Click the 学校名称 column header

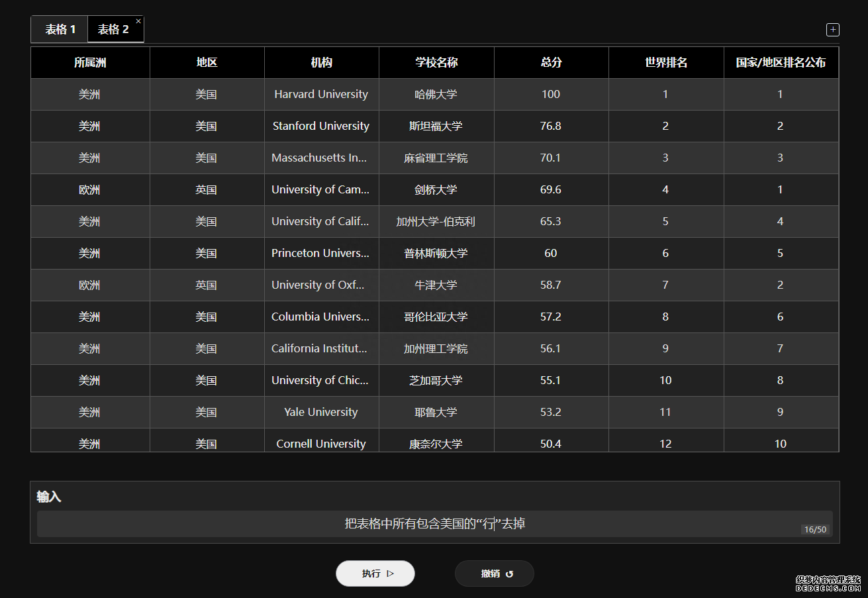tap(436, 63)
